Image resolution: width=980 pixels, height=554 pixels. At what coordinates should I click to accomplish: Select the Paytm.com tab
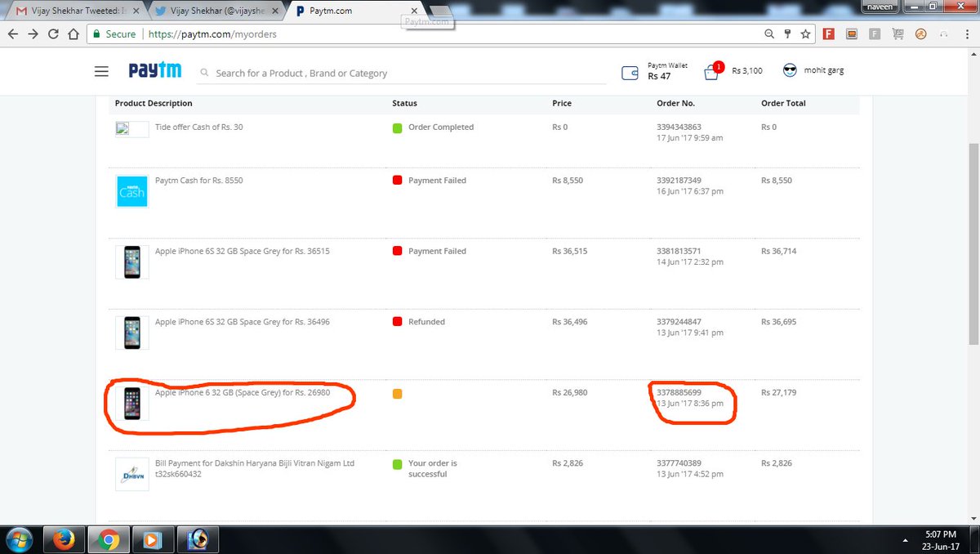pyautogui.click(x=351, y=11)
